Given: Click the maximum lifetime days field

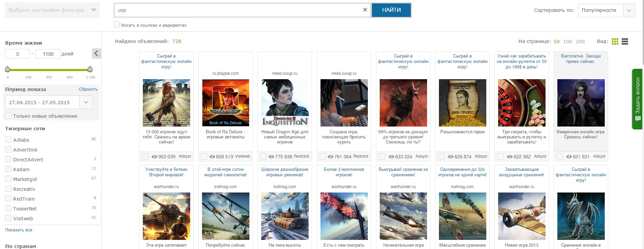Looking at the screenshot, I should 48,54.
